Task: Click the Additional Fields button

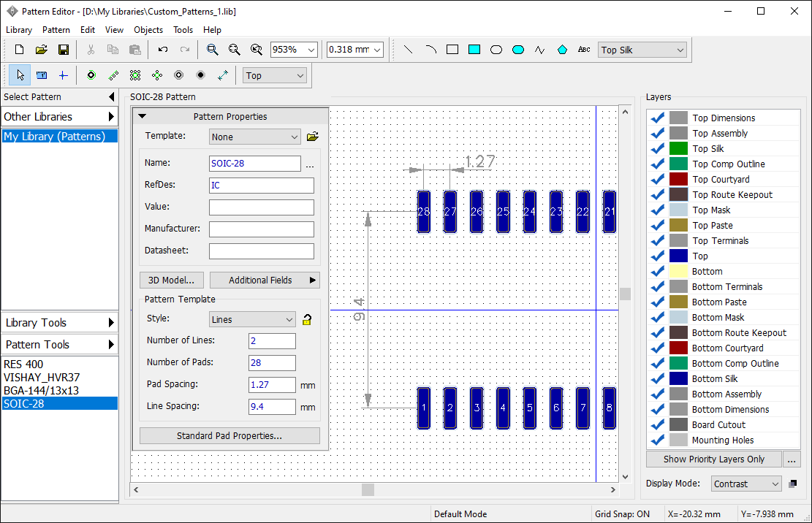Action: pyautogui.click(x=265, y=280)
